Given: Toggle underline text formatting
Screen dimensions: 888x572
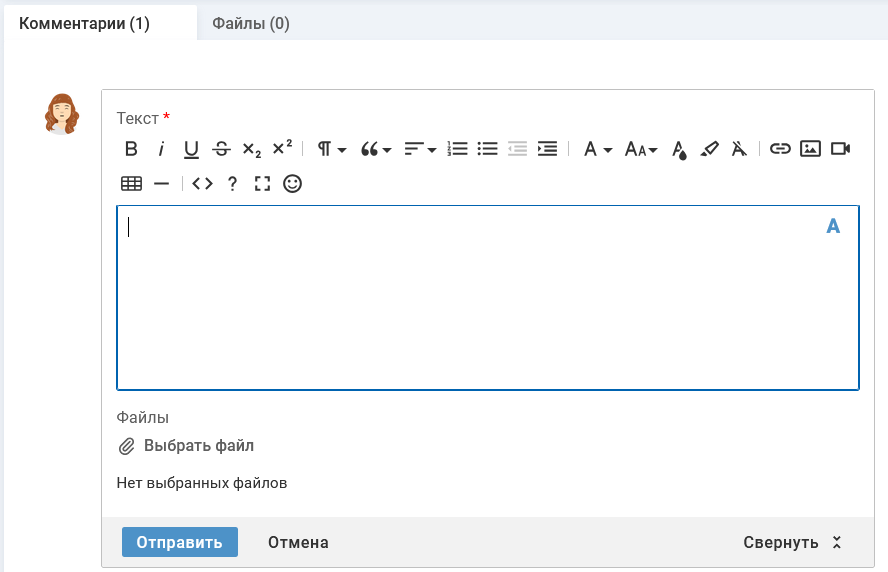Looking at the screenshot, I should [x=191, y=149].
